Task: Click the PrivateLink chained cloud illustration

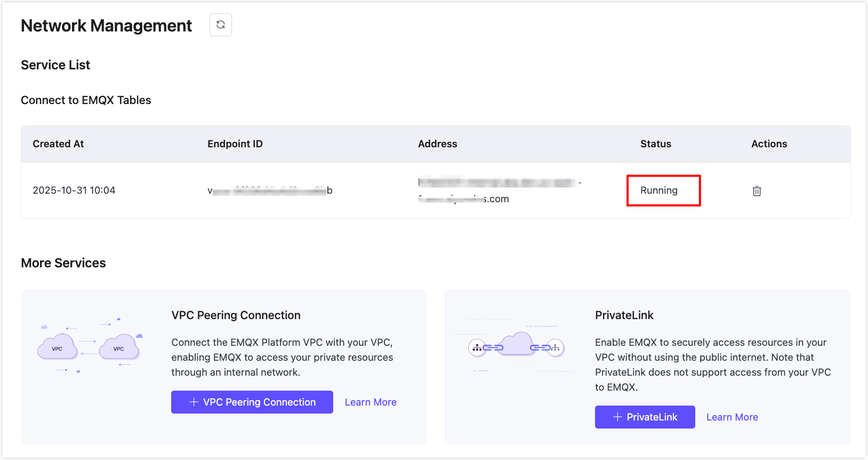Action: tap(516, 347)
